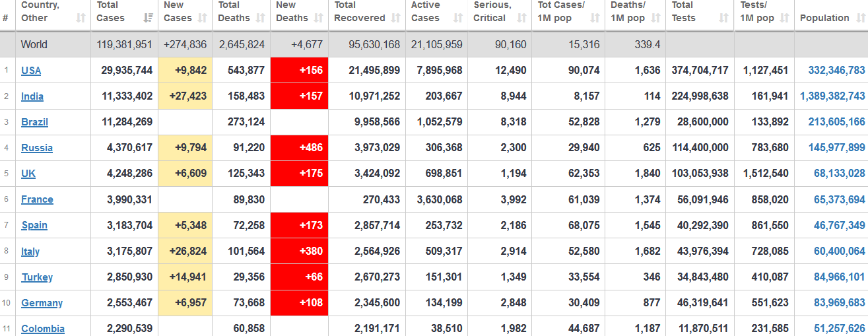
Task: Open USA population 332,346,783 link
Action: point(836,70)
